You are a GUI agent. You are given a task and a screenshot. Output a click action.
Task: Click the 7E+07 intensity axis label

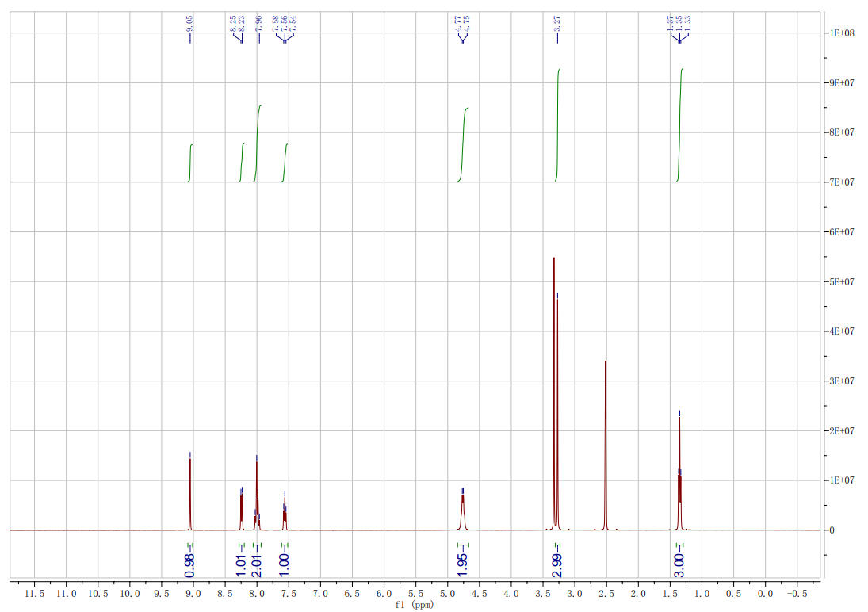(x=841, y=182)
